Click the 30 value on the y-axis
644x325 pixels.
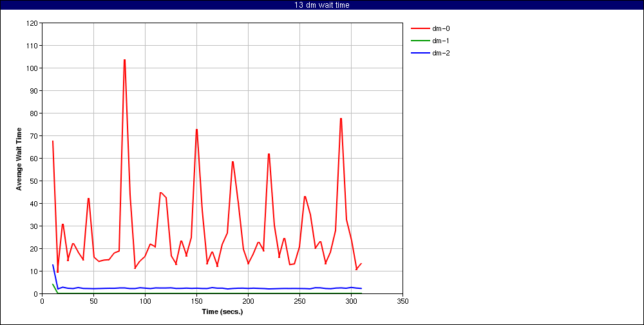coord(33,227)
